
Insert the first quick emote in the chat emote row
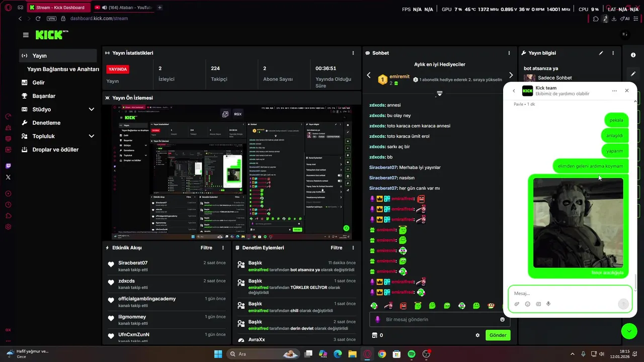[374, 306]
